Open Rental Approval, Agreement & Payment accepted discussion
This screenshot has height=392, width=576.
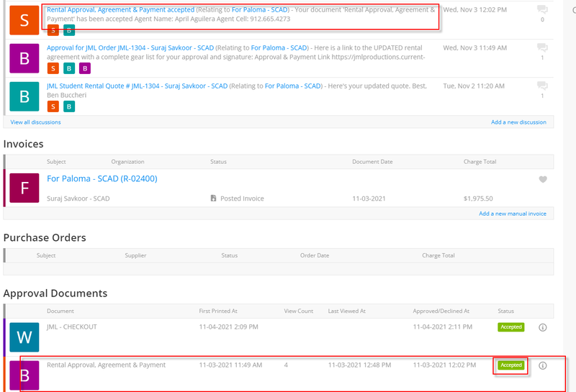[x=120, y=10]
